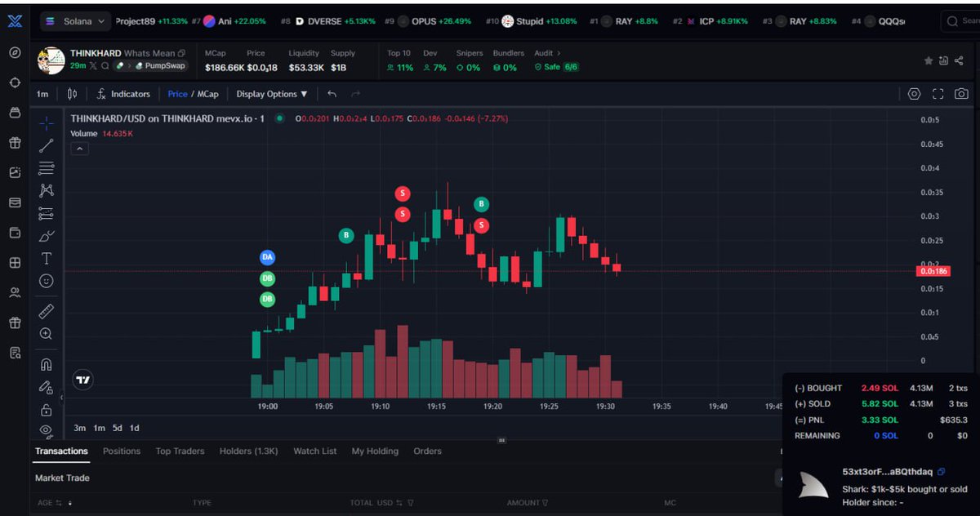Select the trend line drawing tool

[47, 146]
